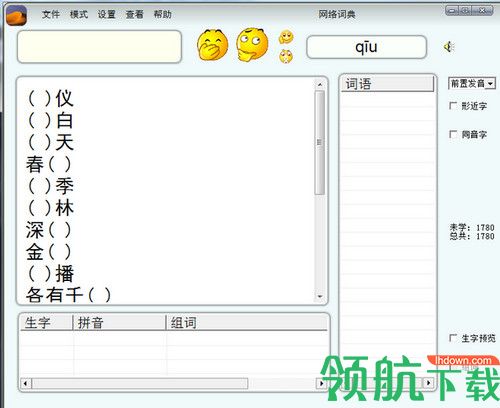This screenshot has height=408, width=500.
Task: Click the laughing face covering mouth emoji
Action: click(x=212, y=45)
